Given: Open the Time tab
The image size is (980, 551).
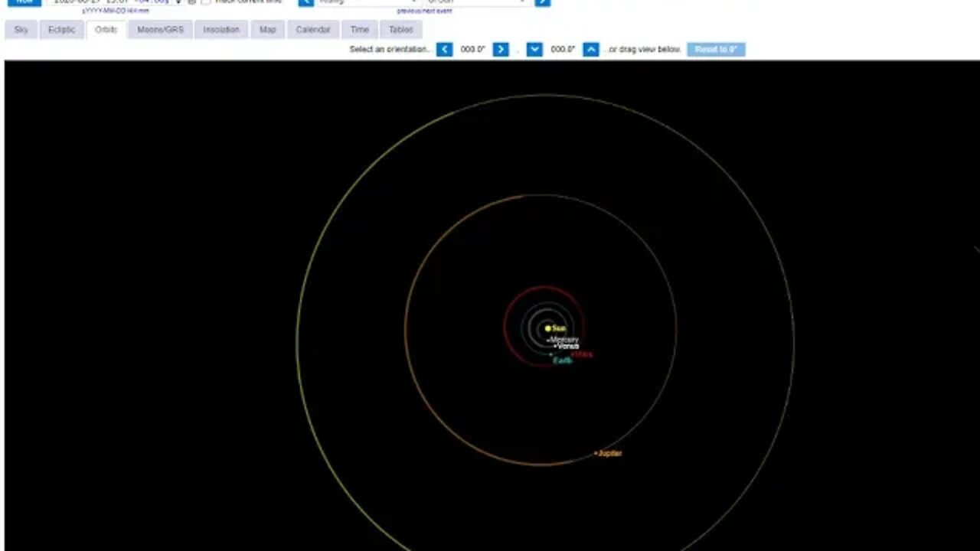Looking at the screenshot, I should point(359,30).
